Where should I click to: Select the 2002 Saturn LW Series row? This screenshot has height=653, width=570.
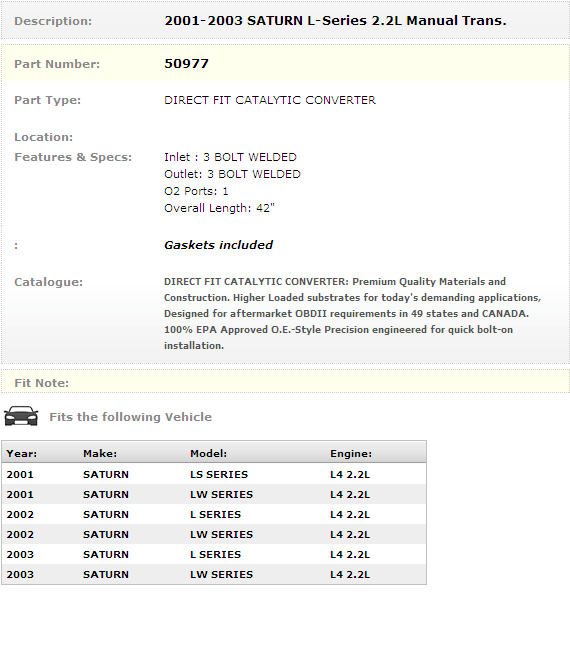tap(214, 534)
